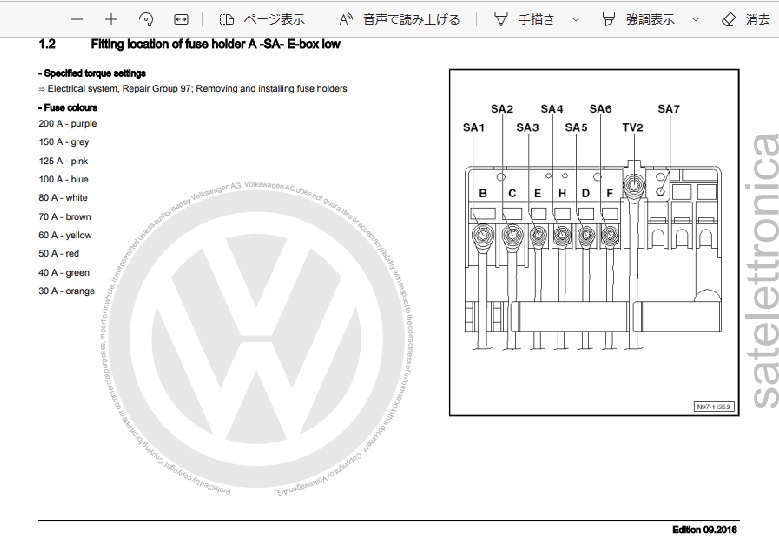Start read aloud (音声で読み上げる)
Screen dimensions: 779x547
click(x=400, y=19)
